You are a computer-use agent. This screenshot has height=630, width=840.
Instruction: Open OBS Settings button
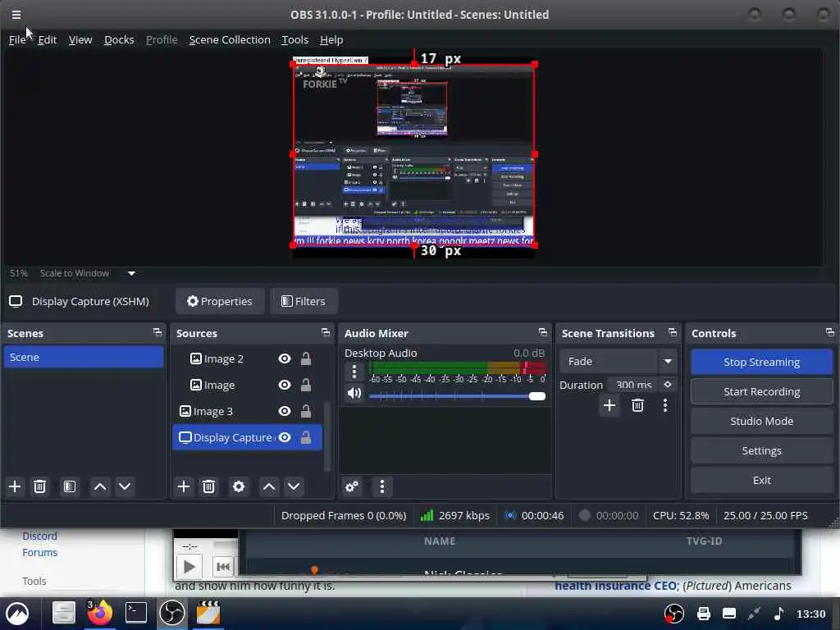tap(761, 450)
